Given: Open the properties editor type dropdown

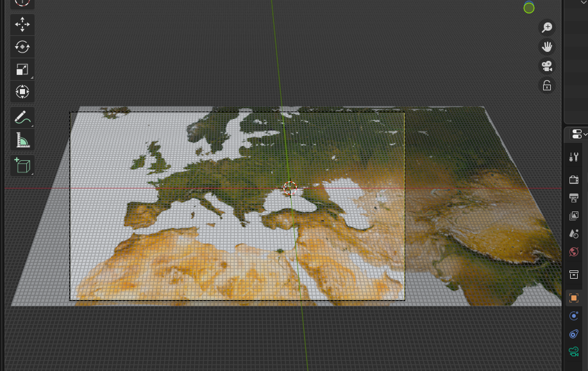Looking at the screenshot, I should pos(579,134).
